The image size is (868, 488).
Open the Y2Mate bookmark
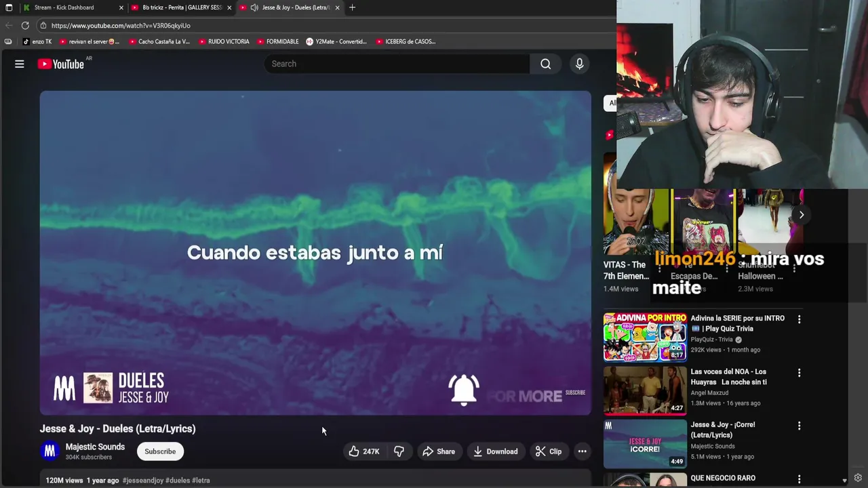click(336, 41)
